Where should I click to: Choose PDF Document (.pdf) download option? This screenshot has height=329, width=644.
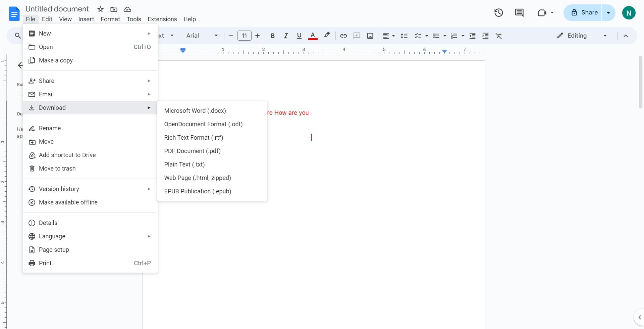[x=192, y=151]
